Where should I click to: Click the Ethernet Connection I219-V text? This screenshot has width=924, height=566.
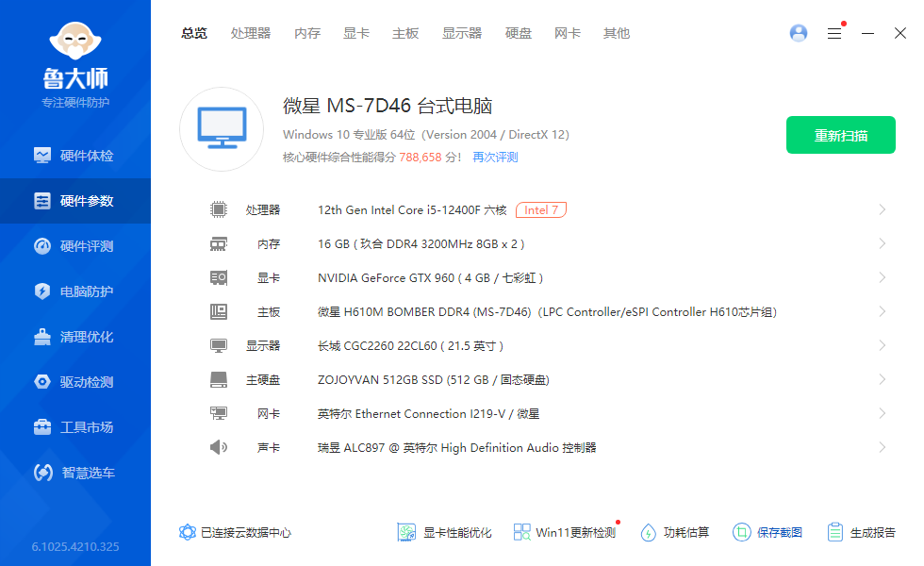(x=428, y=414)
